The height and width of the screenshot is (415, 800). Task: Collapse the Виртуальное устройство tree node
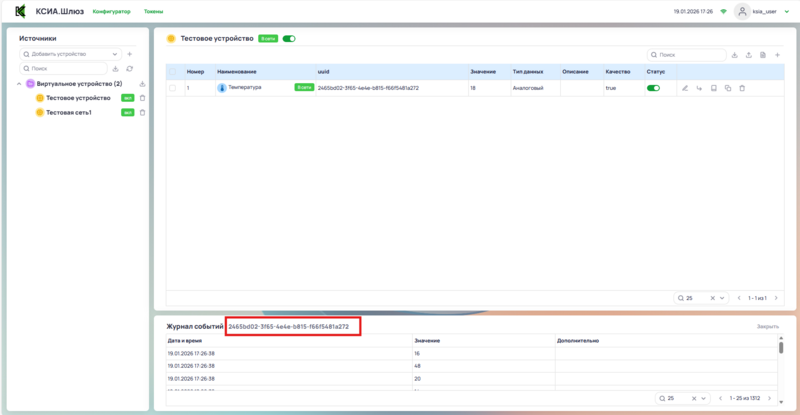pyautogui.click(x=19, y=84)
